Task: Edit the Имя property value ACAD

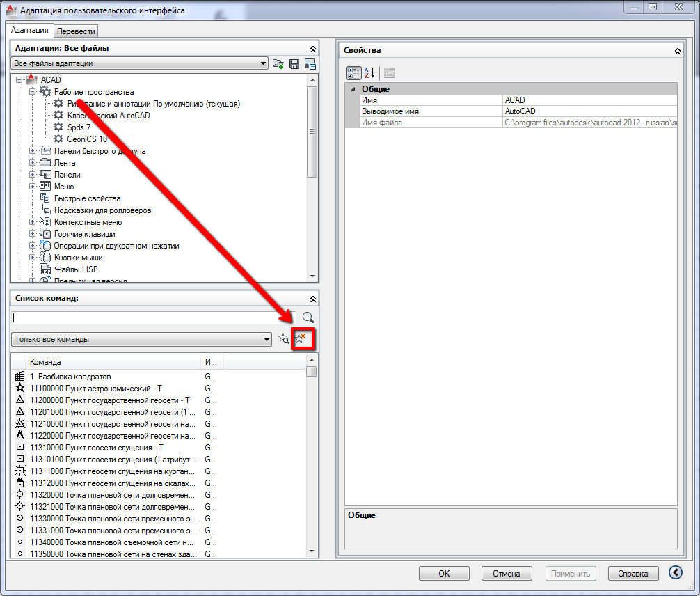Action: pos(590,100)
